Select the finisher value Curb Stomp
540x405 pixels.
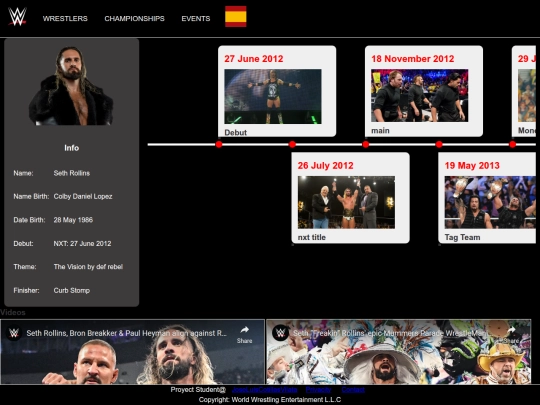tap(72, 290)
